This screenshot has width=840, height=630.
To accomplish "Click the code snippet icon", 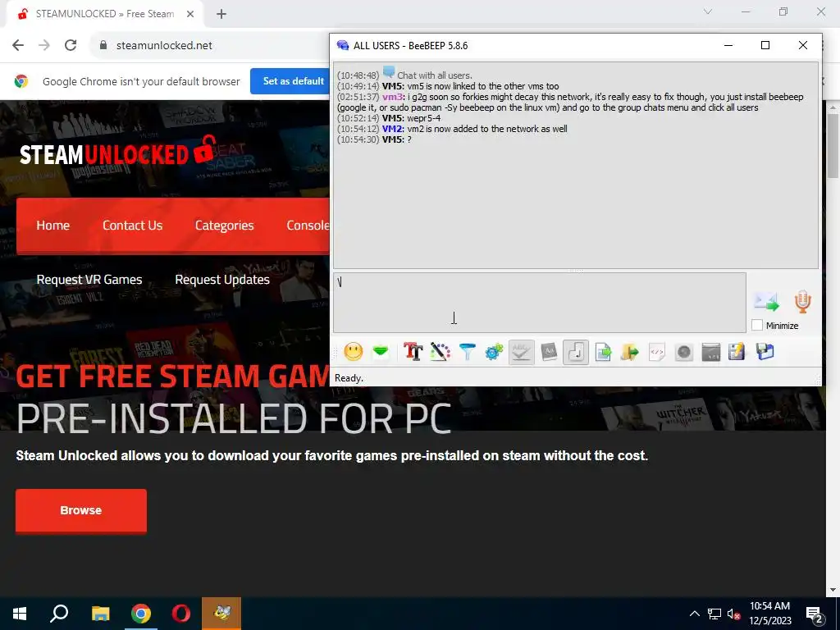I will [x=657, y=352].
